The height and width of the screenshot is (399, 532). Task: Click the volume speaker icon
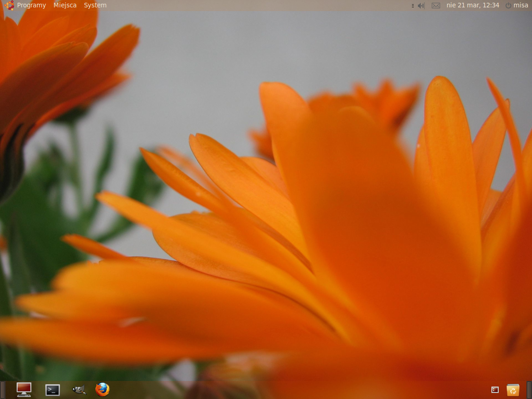click(x=421, y=6)
